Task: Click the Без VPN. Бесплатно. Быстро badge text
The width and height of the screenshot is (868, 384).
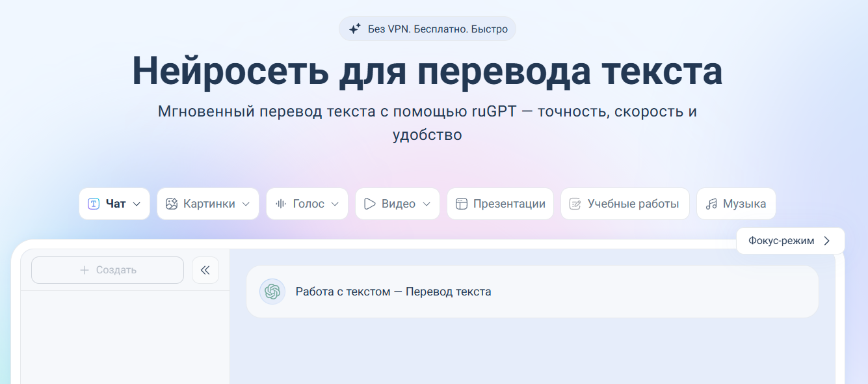Action: (x=437, y=29)
